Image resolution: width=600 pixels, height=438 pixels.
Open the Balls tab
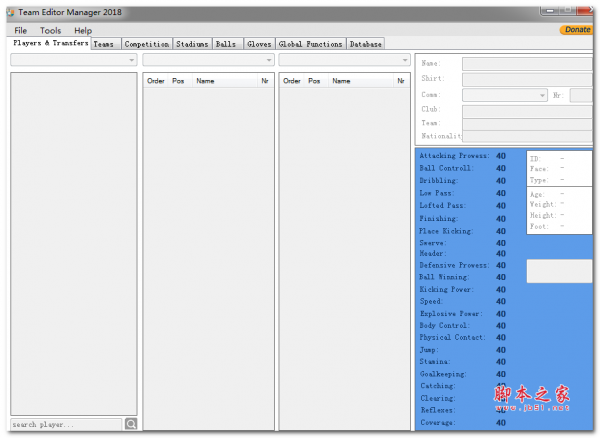tap(226, 44)
